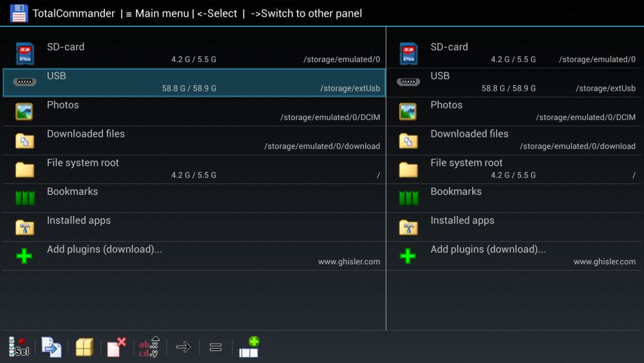The image size is (644, 363).
Task: Open the menu via three-lines toolbar icon
Action: [216, 348]
